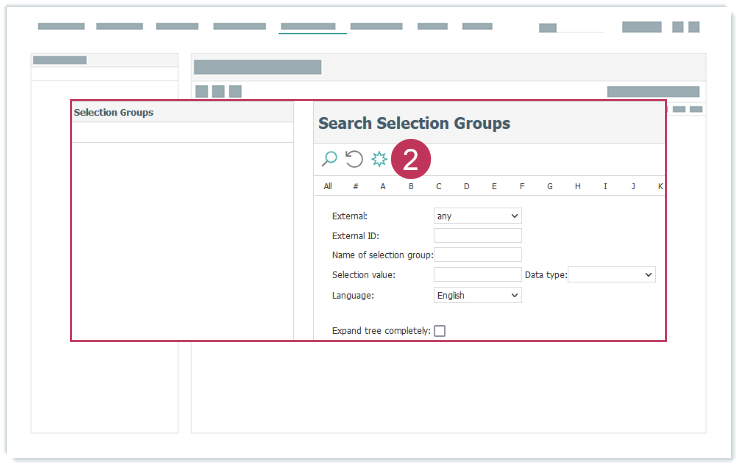Filter by letter C

(438, 186)
